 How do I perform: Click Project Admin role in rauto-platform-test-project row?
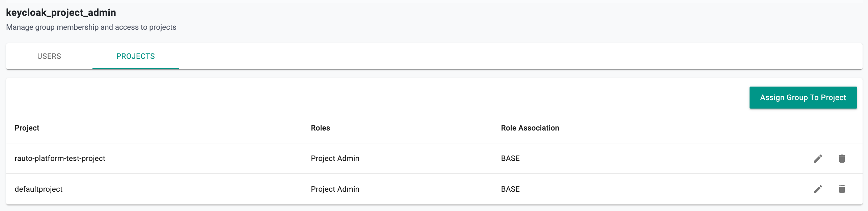[x=335, y=158]
